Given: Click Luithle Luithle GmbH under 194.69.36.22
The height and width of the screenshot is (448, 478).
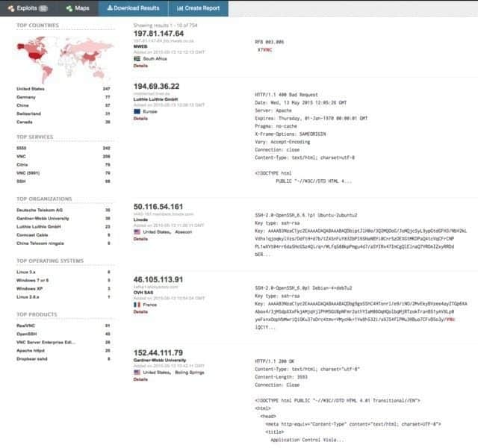Looking at the screenshot, I should click(x=155, y=99).
